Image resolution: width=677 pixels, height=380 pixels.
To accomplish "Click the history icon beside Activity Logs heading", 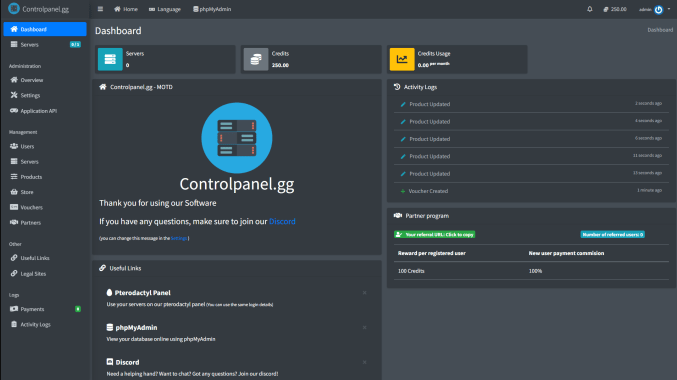I will pos(397,87).
